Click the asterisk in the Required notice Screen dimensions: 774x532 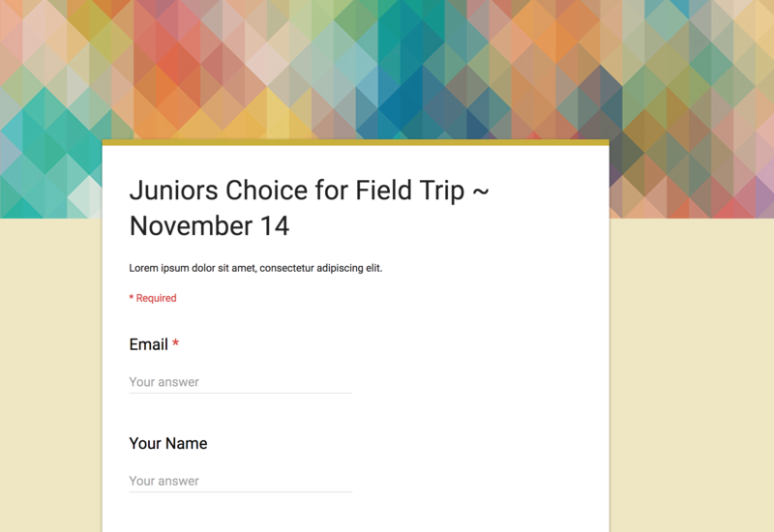click(x=132, y=298)
